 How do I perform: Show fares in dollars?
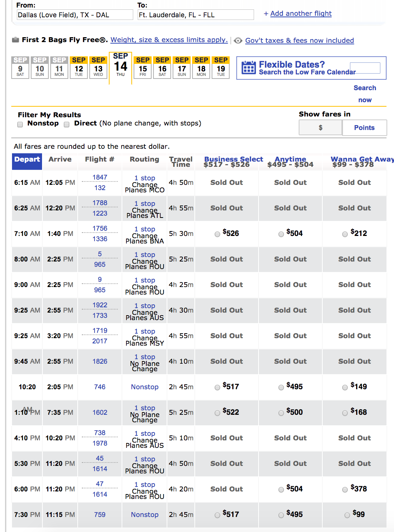[320, 128]
